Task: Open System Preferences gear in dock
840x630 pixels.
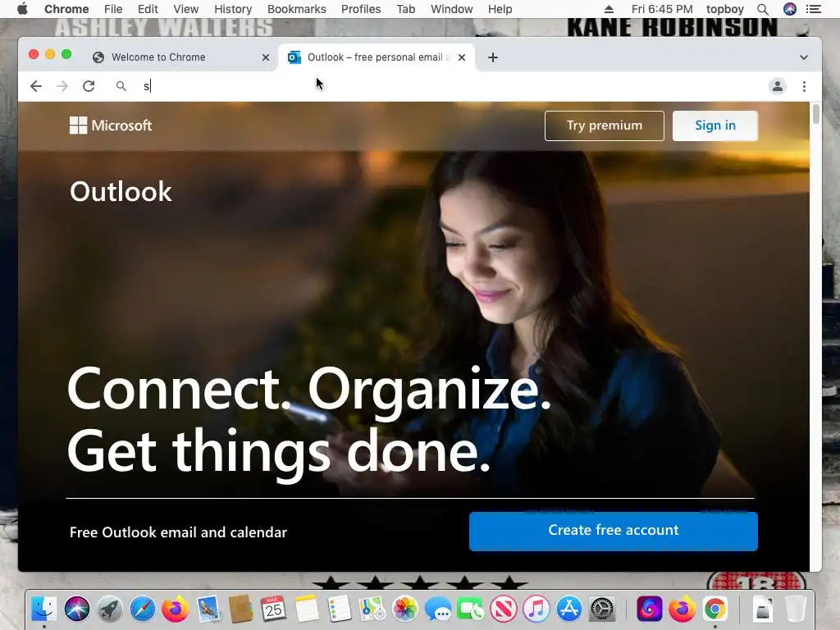Action: 602,609
